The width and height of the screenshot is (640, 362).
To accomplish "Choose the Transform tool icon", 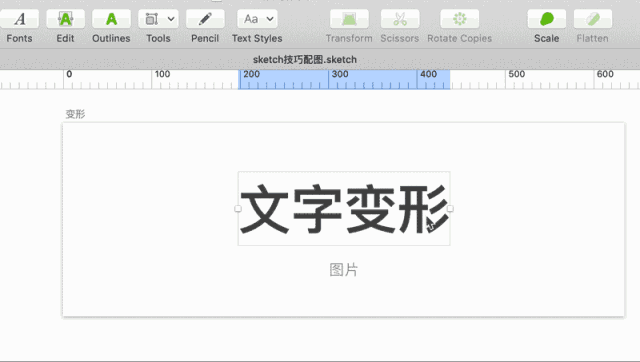I will pos(349,19).
